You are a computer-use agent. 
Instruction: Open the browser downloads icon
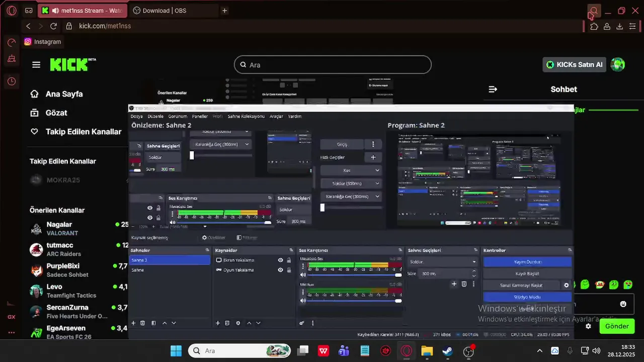coord(620,26)
